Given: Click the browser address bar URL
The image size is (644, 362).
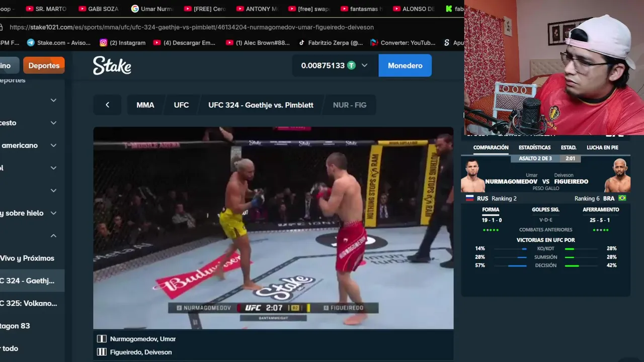Looking at the screenshot, I should pos(191,27).
